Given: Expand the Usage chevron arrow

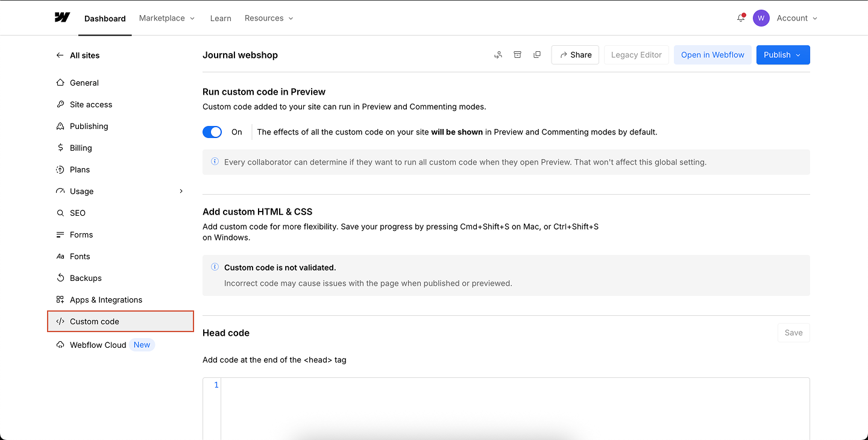Looking at the screenshot, I should [x=181, y=191].
